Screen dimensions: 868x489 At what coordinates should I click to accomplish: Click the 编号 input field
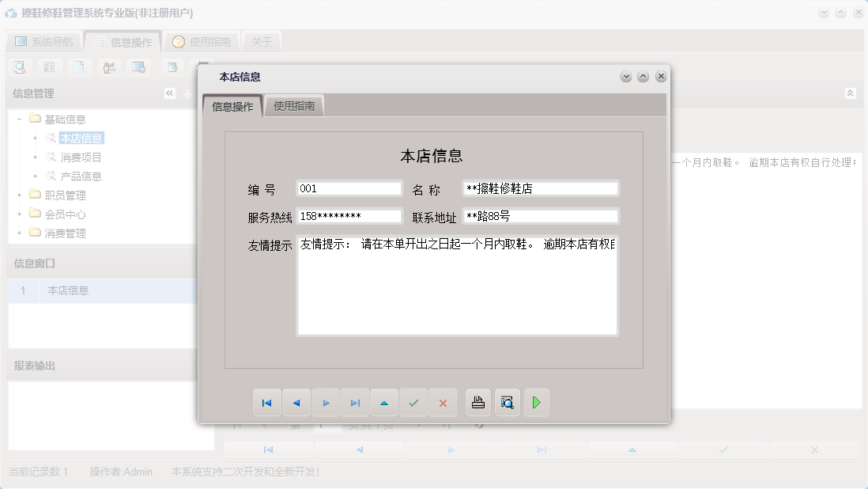pyautogui.click(x=348, y=188)
